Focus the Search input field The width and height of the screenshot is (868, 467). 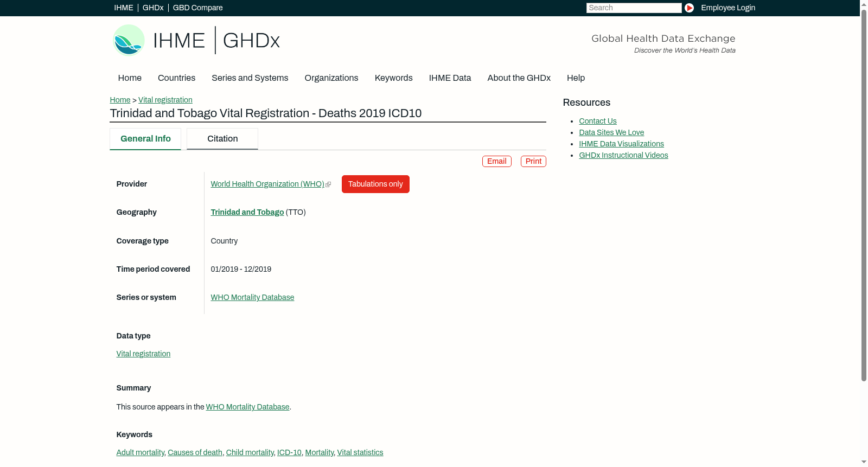[x=634, y=8]
